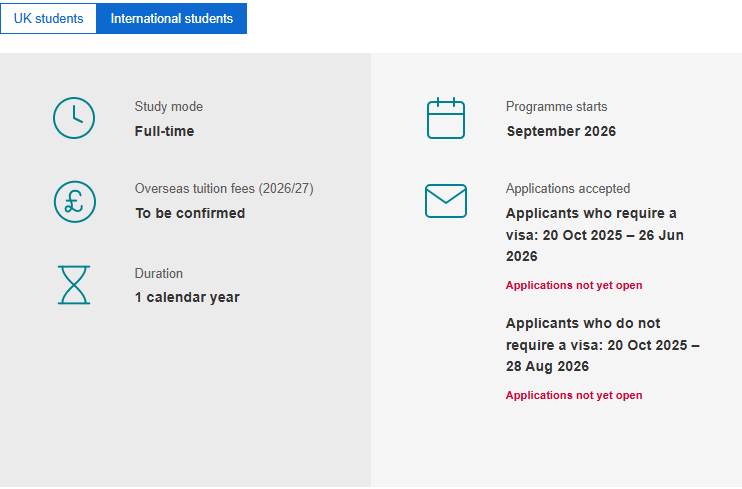Click the first Applications not yet open notice

click(x=574, y=285)
